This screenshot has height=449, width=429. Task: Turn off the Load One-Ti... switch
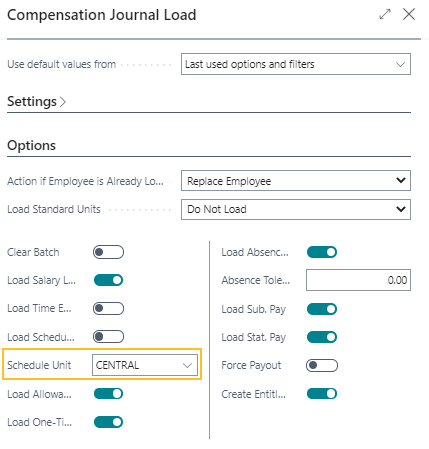pyautogui.click(x=108, y=422)
